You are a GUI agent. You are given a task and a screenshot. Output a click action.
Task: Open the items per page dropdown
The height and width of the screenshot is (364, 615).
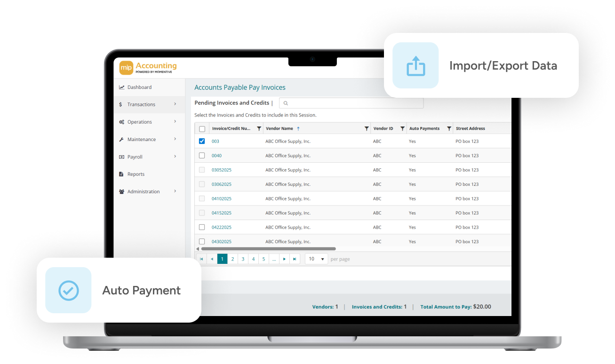[x=316, y=259]
